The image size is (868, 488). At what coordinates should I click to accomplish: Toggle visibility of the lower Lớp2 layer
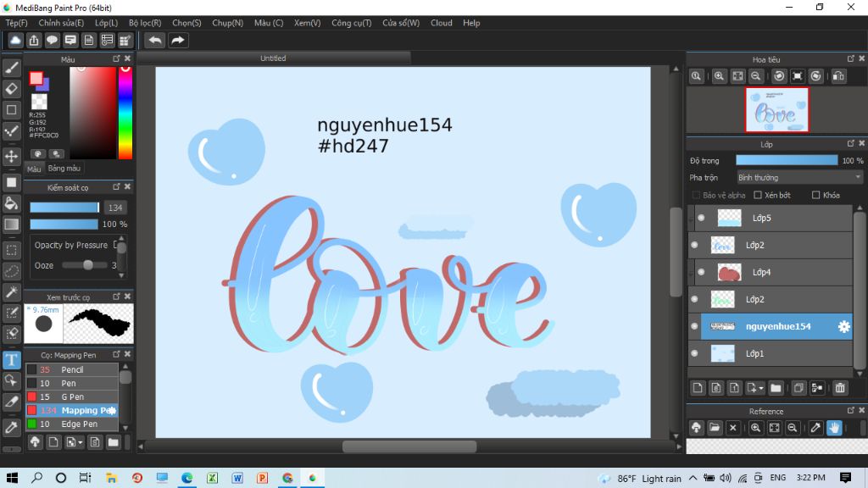pyautogui.click(x=695, y=299)
